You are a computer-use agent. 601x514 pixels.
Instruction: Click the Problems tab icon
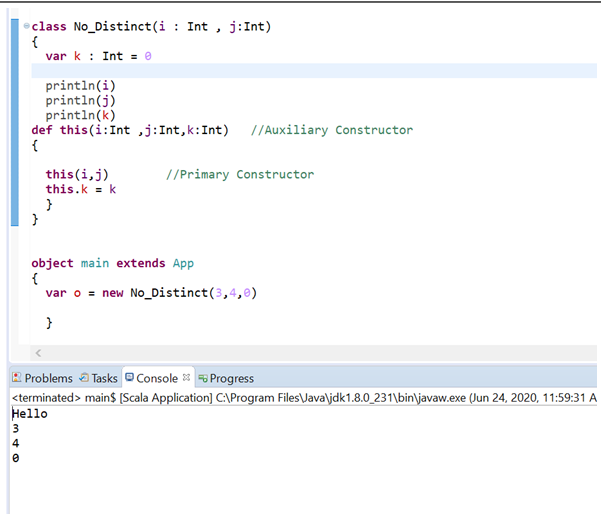pos(16,378)
